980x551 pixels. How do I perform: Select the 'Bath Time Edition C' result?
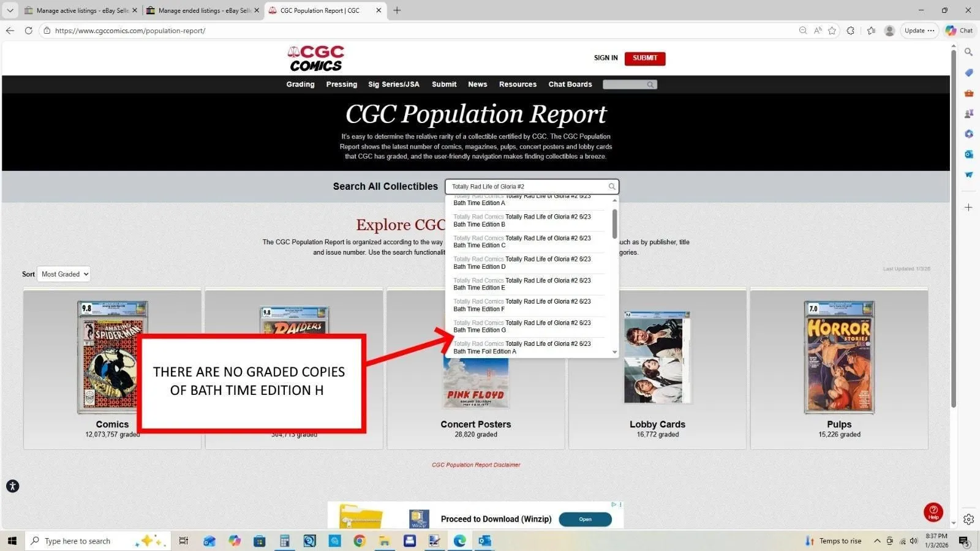[x=528, y=242]
